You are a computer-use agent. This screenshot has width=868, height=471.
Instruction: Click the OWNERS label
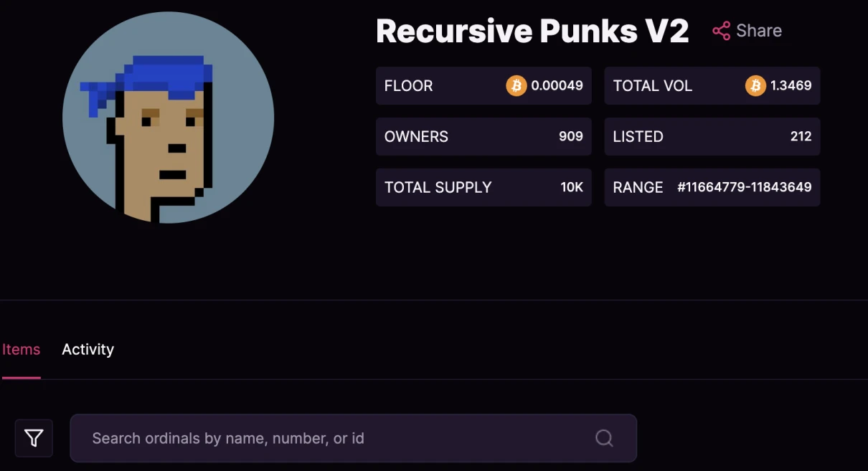point(416,137)
